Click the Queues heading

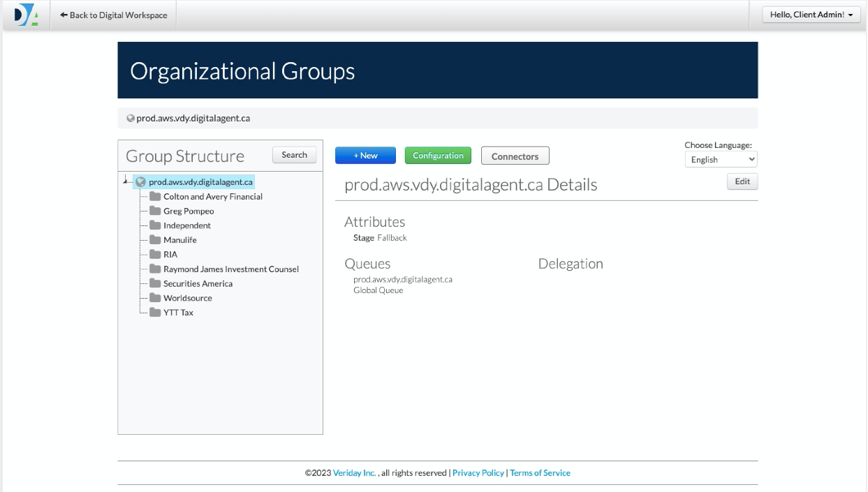(367, 264)
